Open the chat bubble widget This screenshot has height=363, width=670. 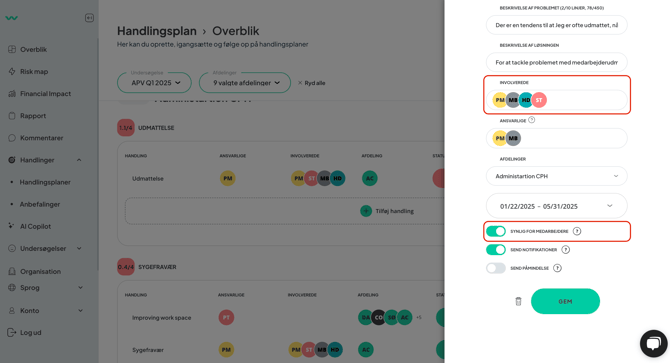click(x=653, y=343)
